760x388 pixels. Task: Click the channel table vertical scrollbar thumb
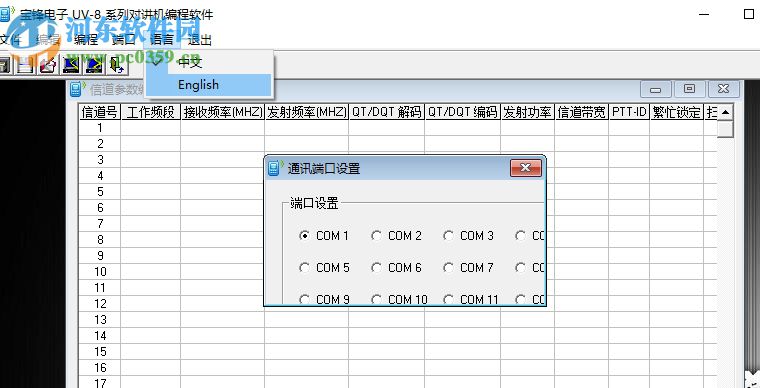coord(725,129)
